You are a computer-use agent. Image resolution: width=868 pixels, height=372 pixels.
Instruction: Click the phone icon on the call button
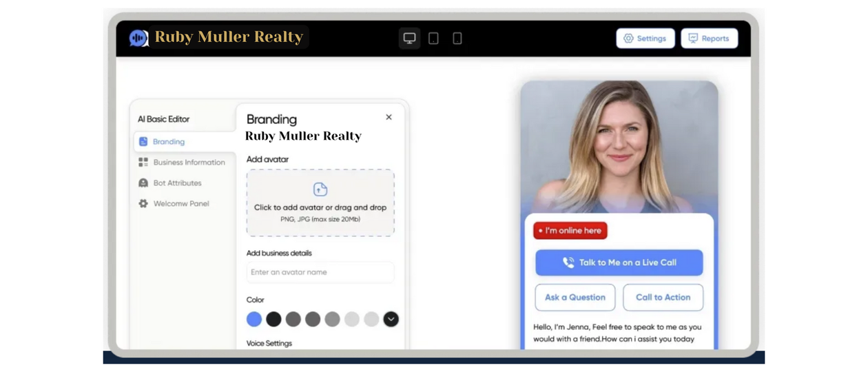[568, 262]
